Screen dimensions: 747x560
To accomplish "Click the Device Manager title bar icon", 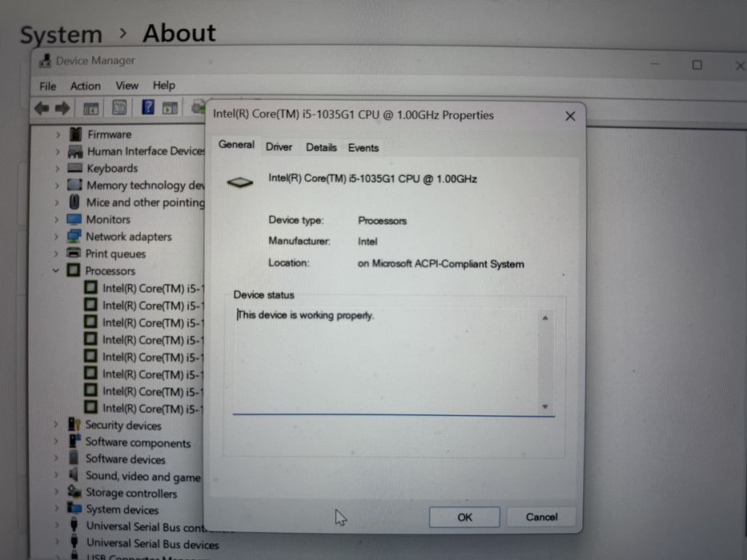I will 46,61.
